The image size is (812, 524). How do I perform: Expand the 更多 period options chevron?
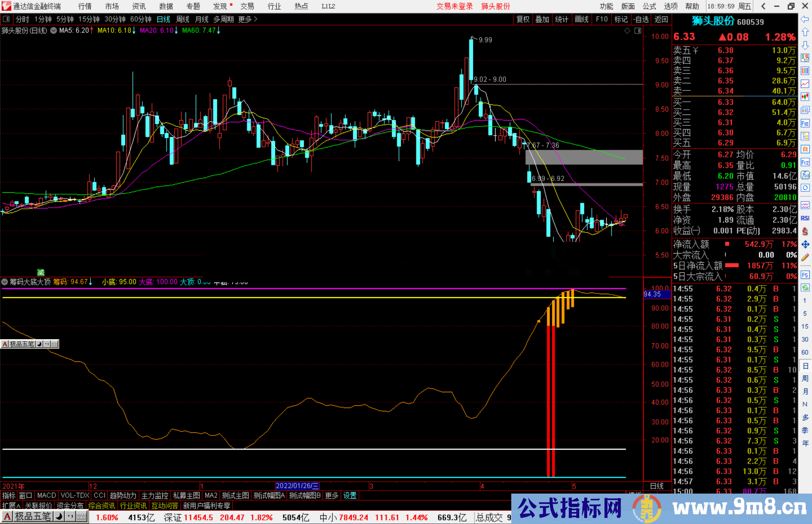tap(256, 19)
